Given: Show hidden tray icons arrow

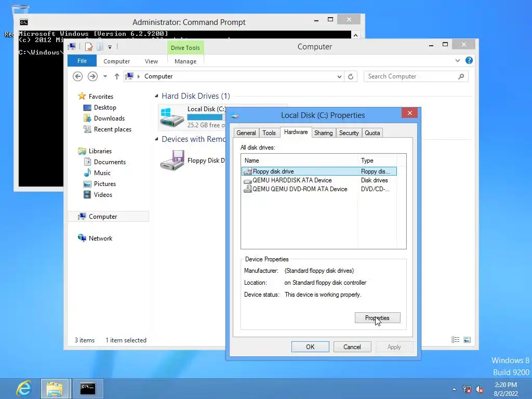Looking at the screenshot, I should [454, 389].
